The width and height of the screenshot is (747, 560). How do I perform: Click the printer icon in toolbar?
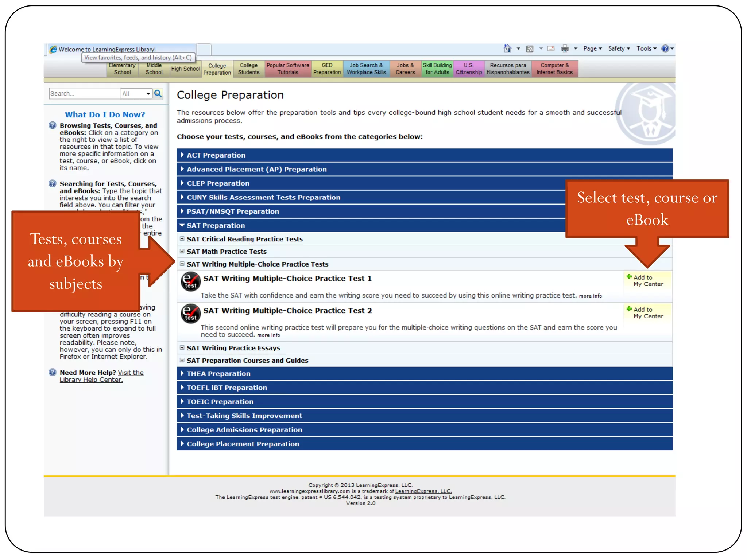[x=565, y=48]
